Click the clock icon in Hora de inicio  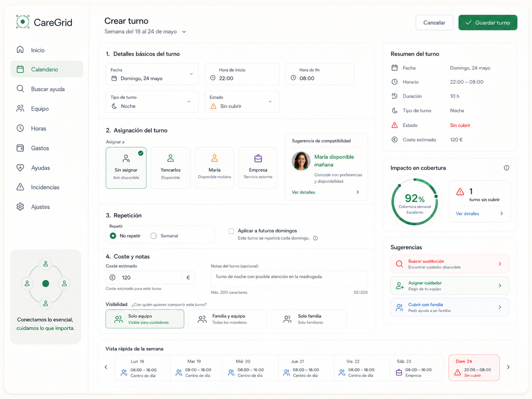coord(213,78)
